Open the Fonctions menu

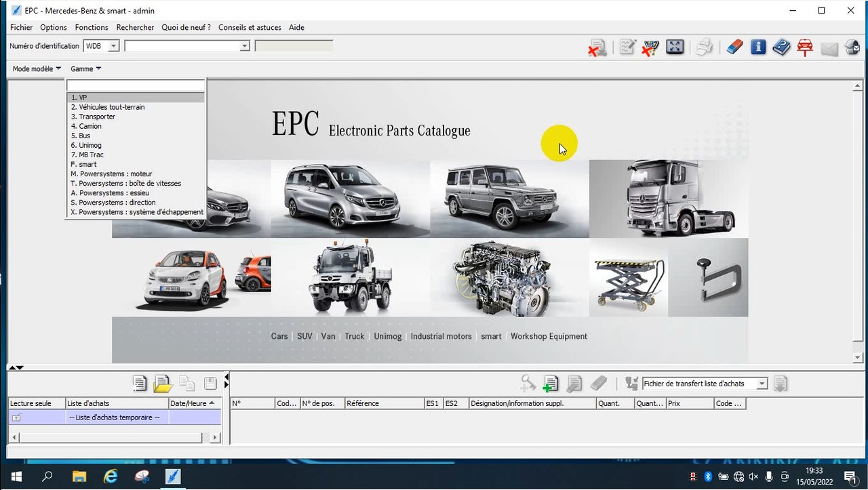[92, 27]
